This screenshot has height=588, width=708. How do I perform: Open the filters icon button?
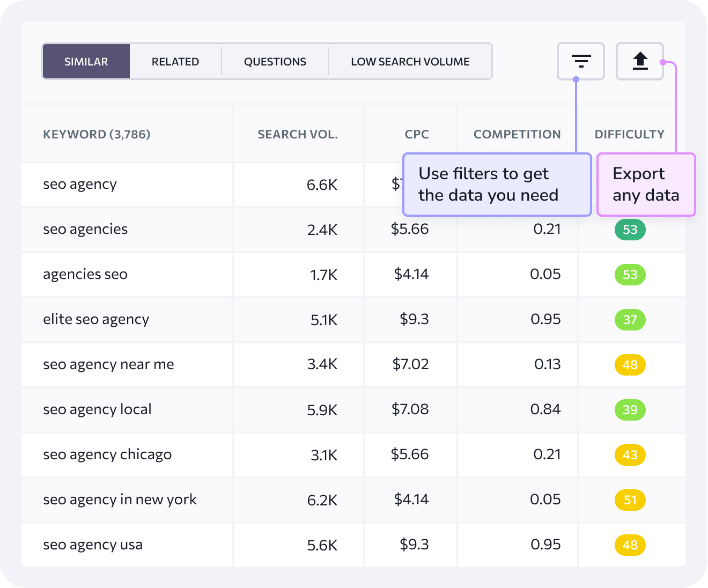tap(581, 61)
